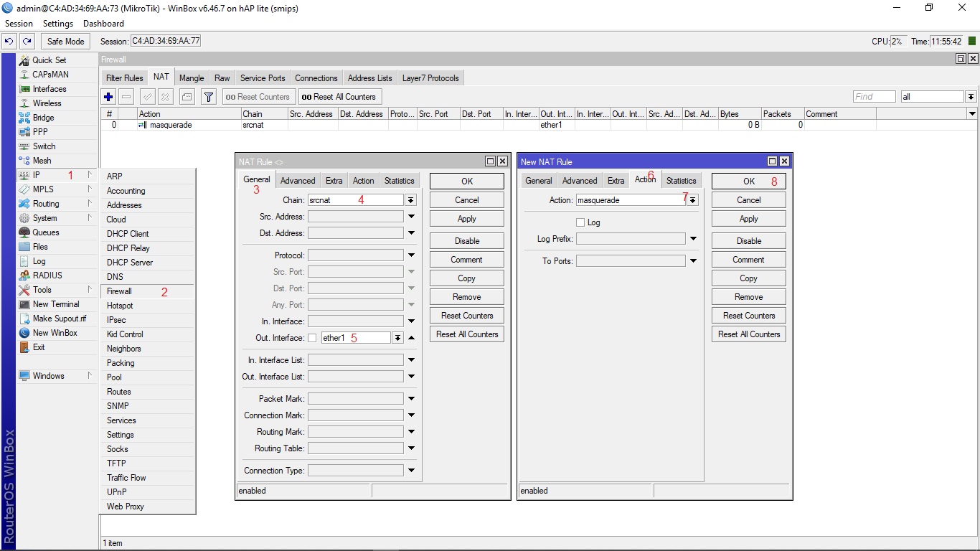Click the funnel filter icon

pos(208,97)
